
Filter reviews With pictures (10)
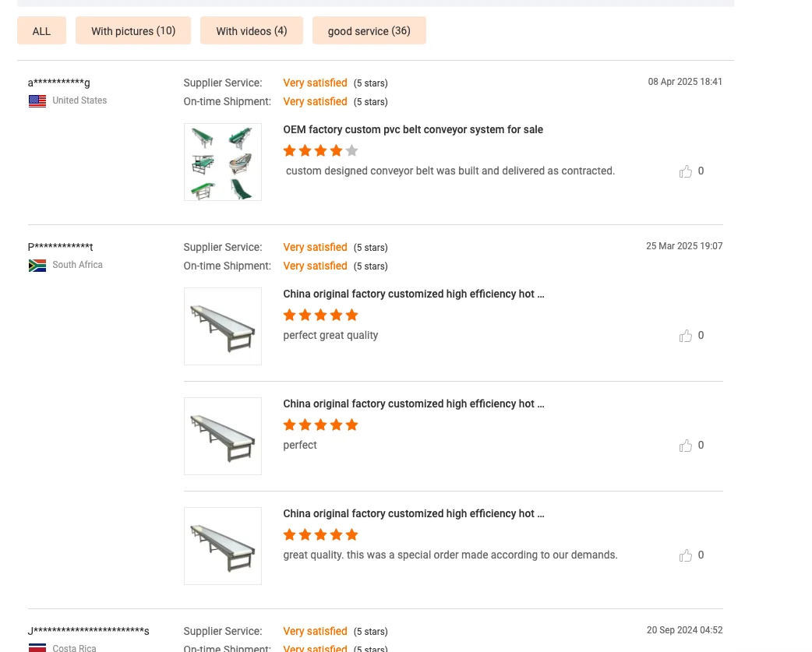(x=133, y=31)
